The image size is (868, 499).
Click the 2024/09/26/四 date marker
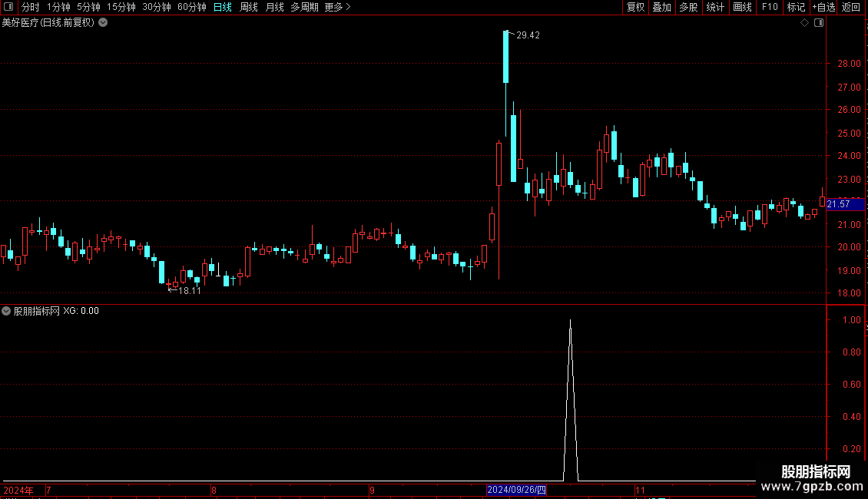point(516,490)
